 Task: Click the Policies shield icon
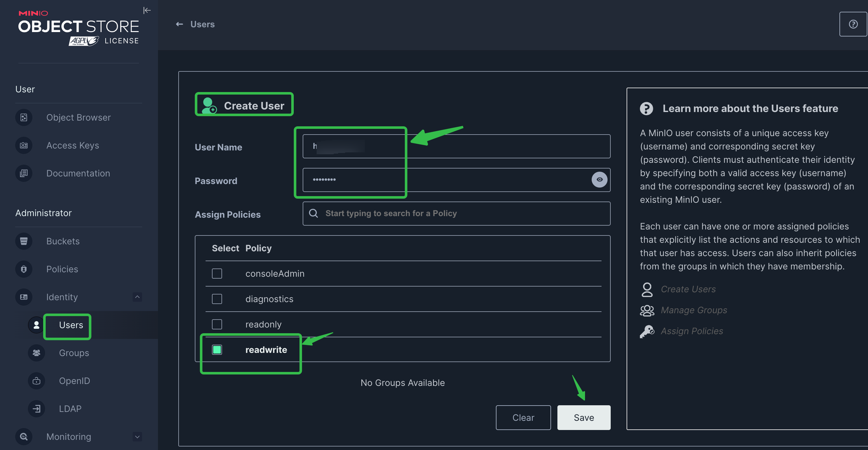[x=23, y=269]
